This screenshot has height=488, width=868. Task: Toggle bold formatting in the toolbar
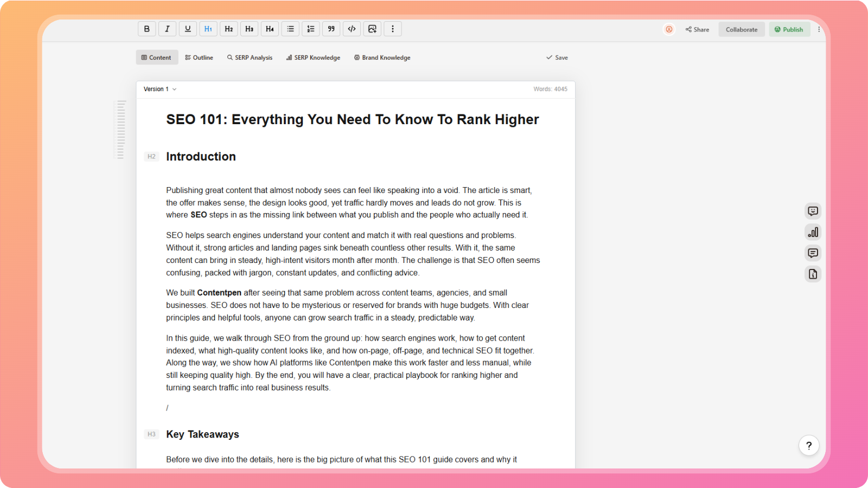pos(146,29)
